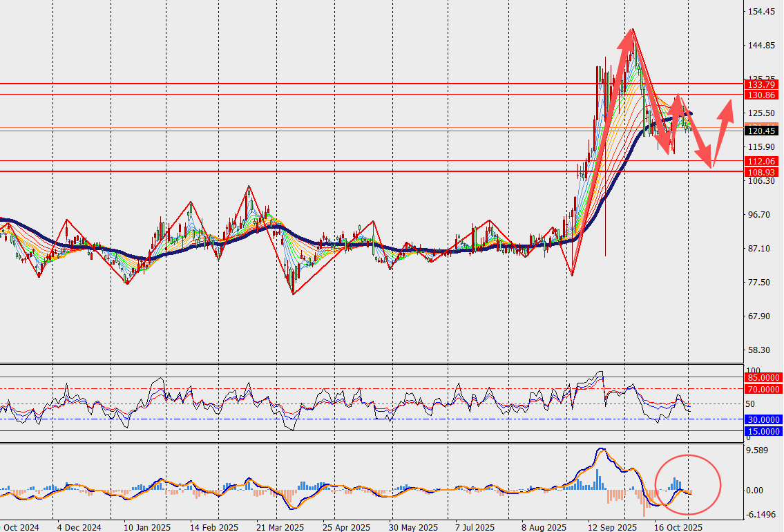784x532 pixels.
Task: Click the 130.86 red price level label
Action: [761, 95]
